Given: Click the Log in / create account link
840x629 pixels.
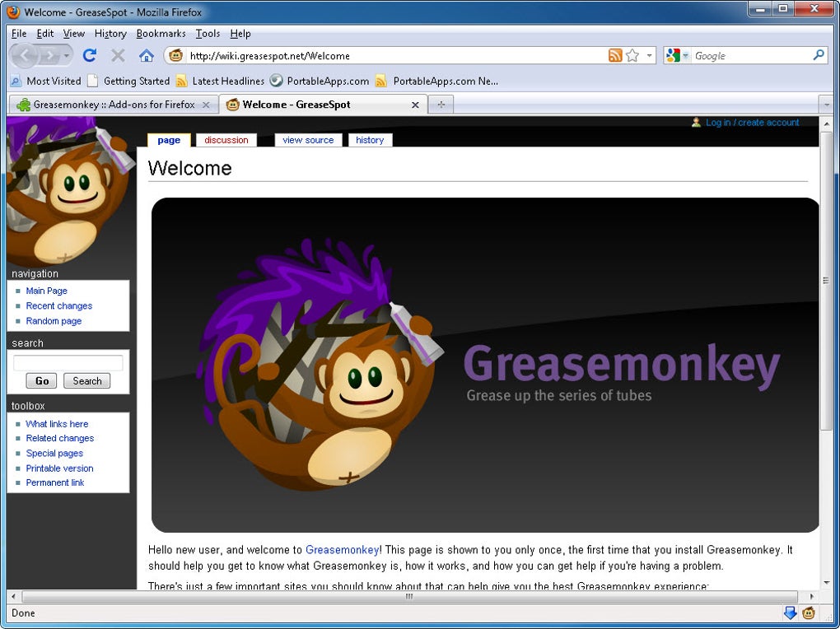Looking at the screenshot, I should [752, 122].
